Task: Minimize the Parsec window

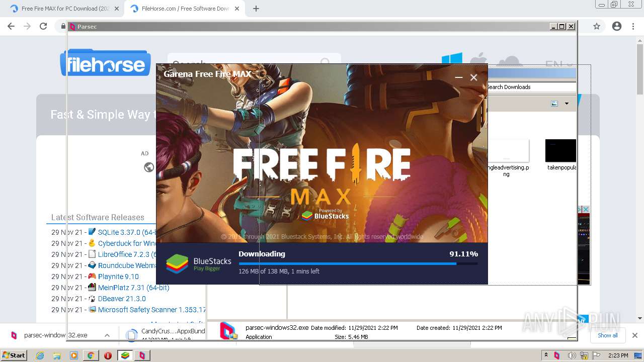Action: coord(553,27)
